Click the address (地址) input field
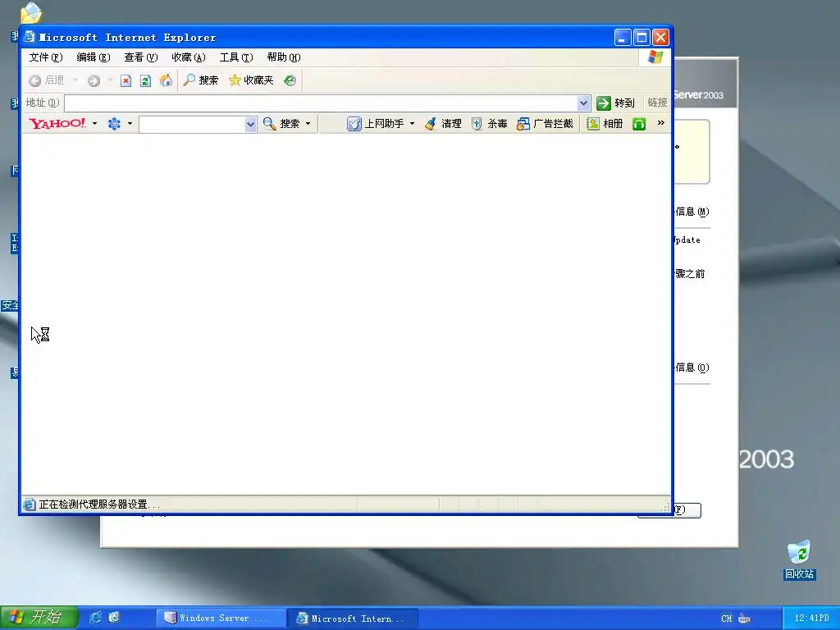The height and width of the screenshot is (630, 840). 321,103
